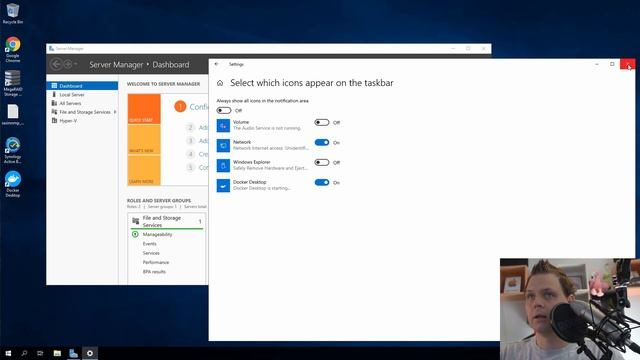Go back with Settings back arrow
Image resolution: width=640 pixels, height=360 pixels.
point(217,64)
